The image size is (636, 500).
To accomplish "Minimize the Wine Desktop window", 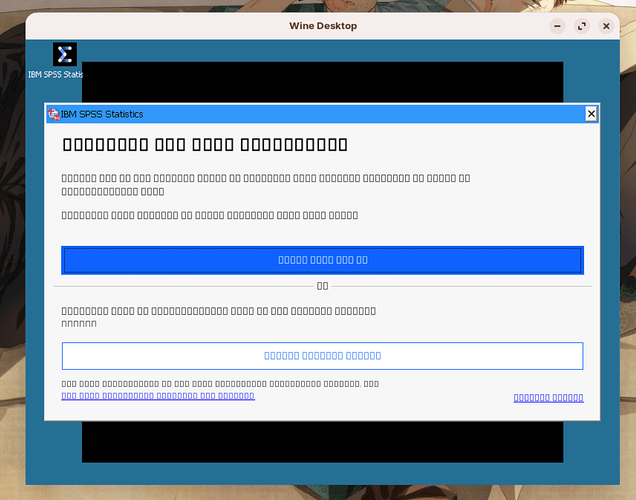I will pos(557,26).
